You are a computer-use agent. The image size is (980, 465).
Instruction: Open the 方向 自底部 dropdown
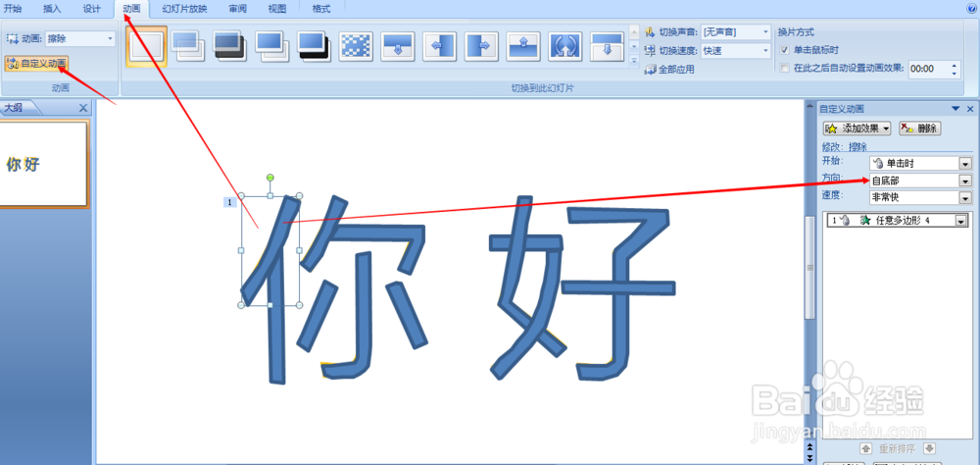pos(966,181)
